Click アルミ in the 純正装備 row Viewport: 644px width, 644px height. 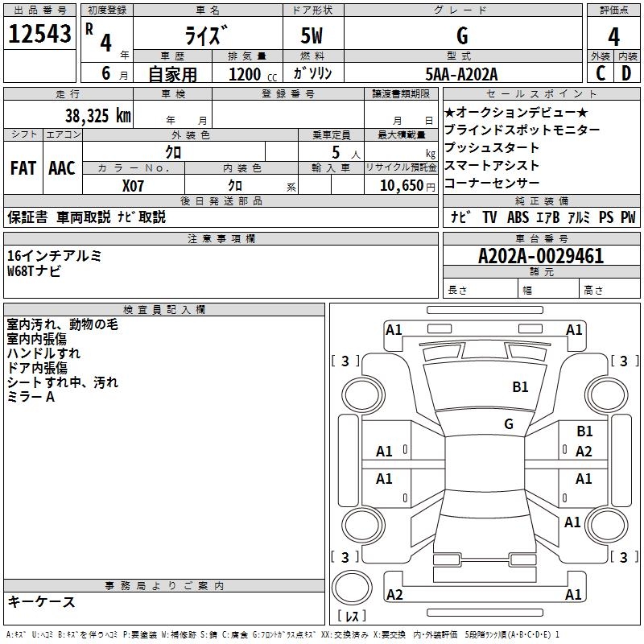pyautogui.click(x=578, y=217)
